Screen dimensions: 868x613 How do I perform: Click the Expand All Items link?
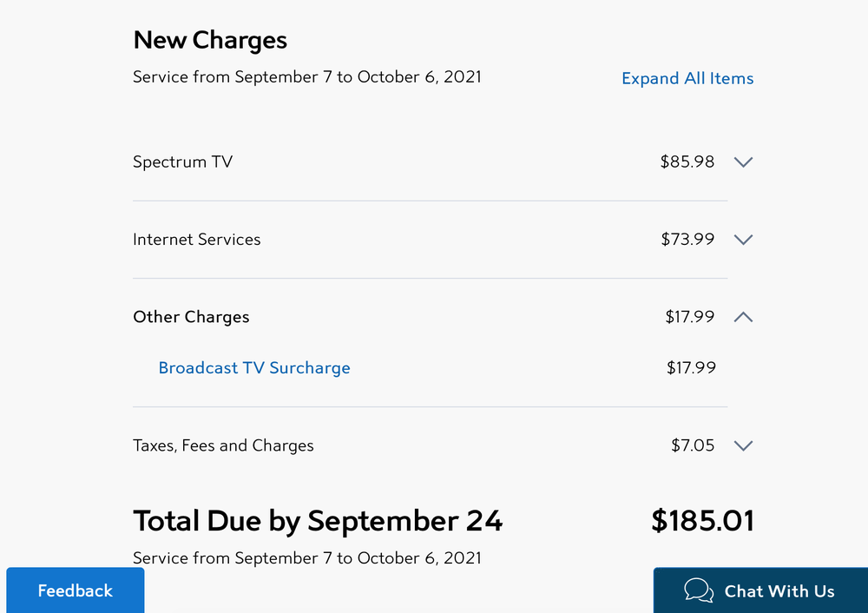point(687,78)
